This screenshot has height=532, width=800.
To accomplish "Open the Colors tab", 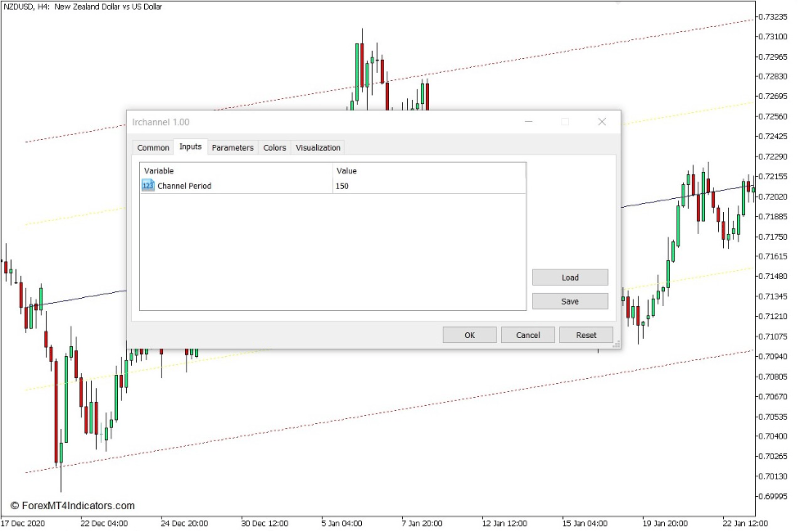I will click(x=274, y=147).
